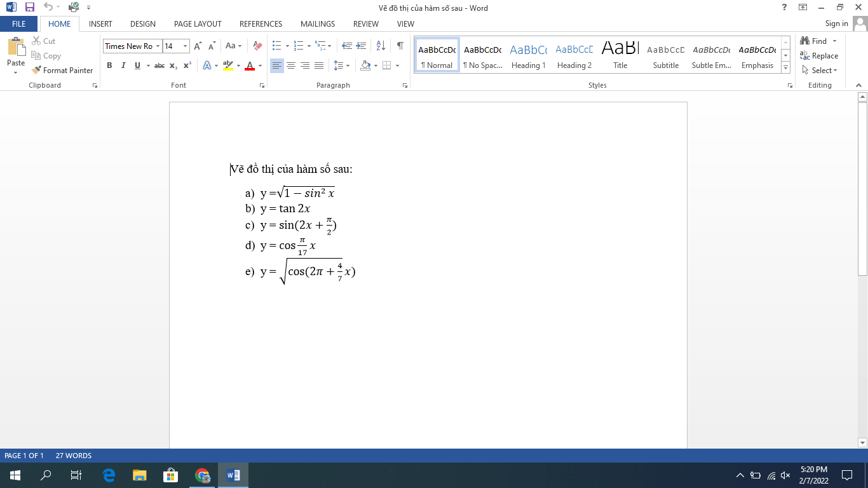Toggle Italic formatting
Screen dimensions: 868x488
coord(123,65)
